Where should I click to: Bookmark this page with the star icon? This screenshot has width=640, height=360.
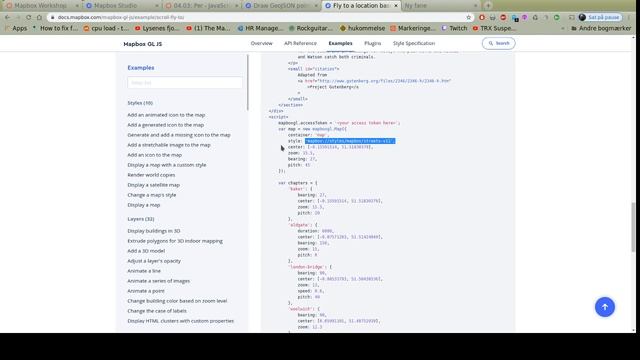coord(469,18)
